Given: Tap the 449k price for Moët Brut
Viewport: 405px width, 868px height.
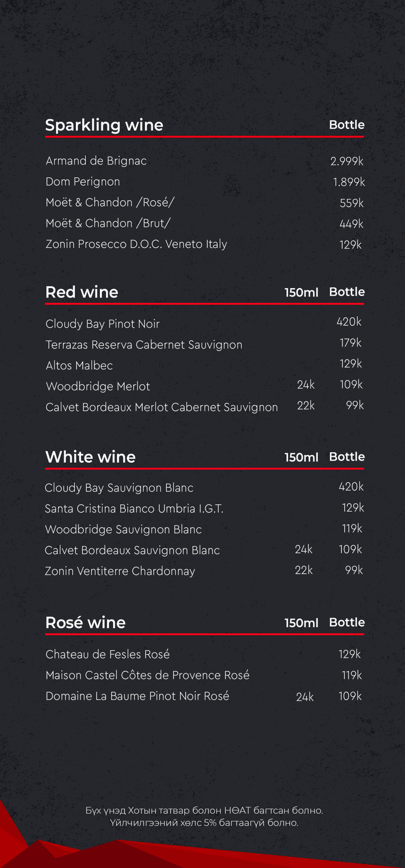Looking at the screenshot, I should coord(351,224).
